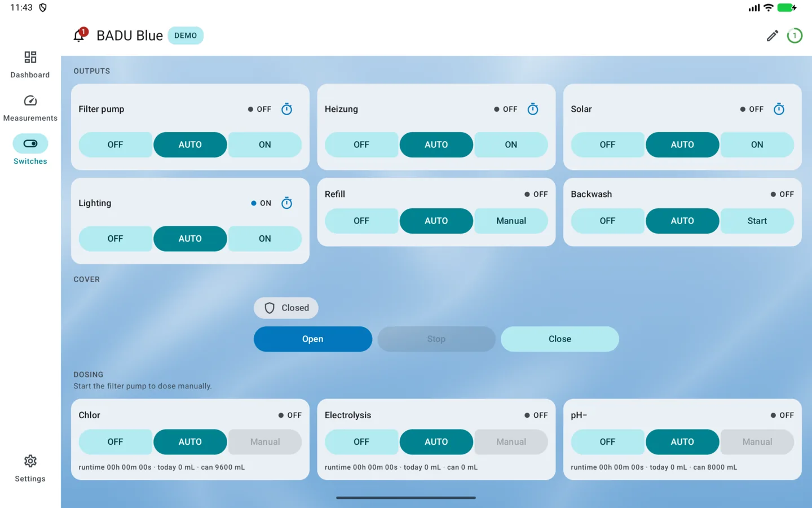
Task: Open the Lighting timer icon
Action: 286,203
